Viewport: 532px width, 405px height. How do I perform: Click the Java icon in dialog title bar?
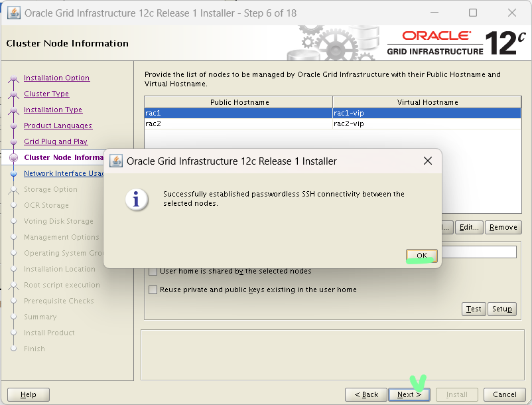pyautogui.click(x=116, y=161)
